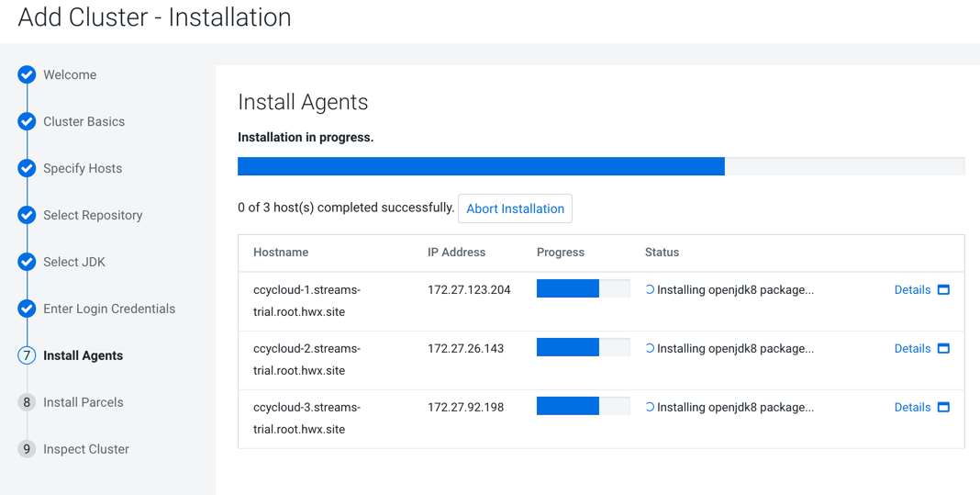
Task: Go to the Specify Hosts step
Action: (x=83, y=168)
